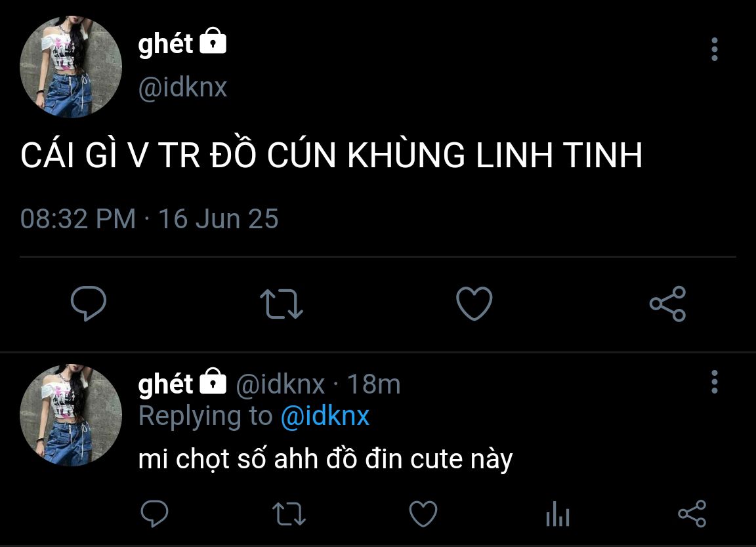The image size is (756, 547).
Task: Retweet the reply posted 18m ago
Action: point(289,514)
